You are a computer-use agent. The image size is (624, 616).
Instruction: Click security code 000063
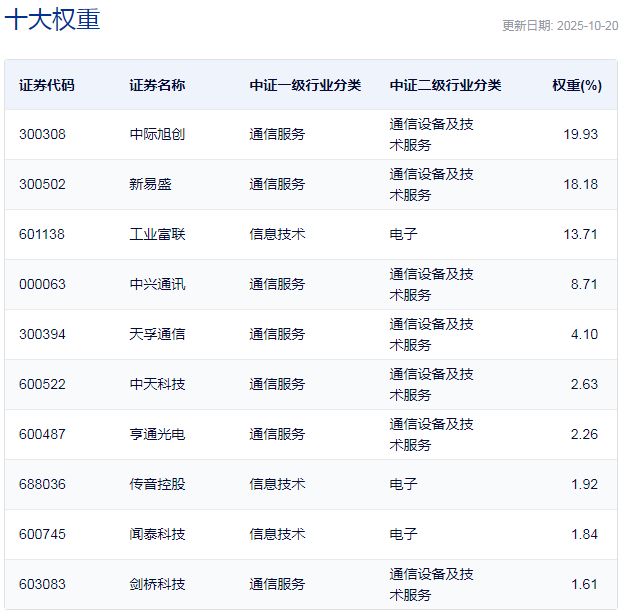point(42,284)
